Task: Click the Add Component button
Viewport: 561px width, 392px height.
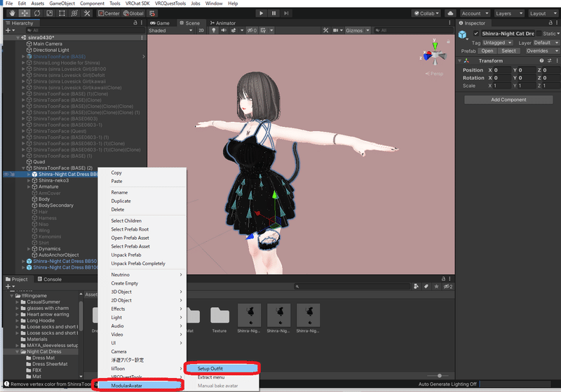Action: 508,100
